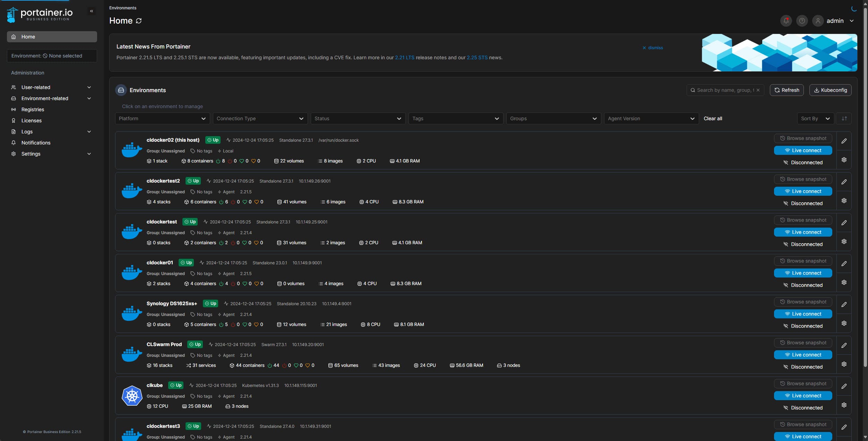Open the 2.21 LTS release notes link
This screenshot has width=868, height=441.
tap(405, 58)
